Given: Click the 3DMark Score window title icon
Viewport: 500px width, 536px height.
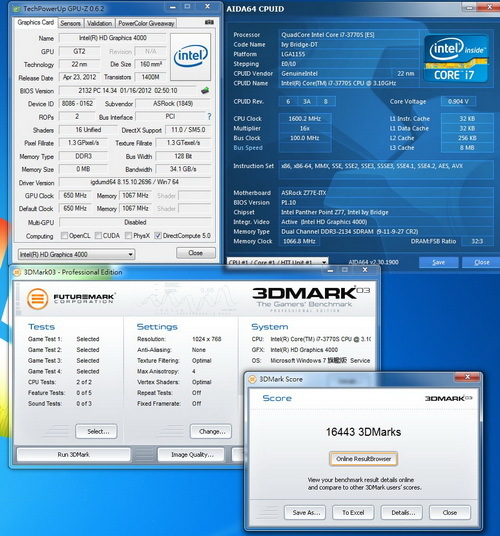Looking at the screenshot, I should pyautogui.click(x=253, y=379).
